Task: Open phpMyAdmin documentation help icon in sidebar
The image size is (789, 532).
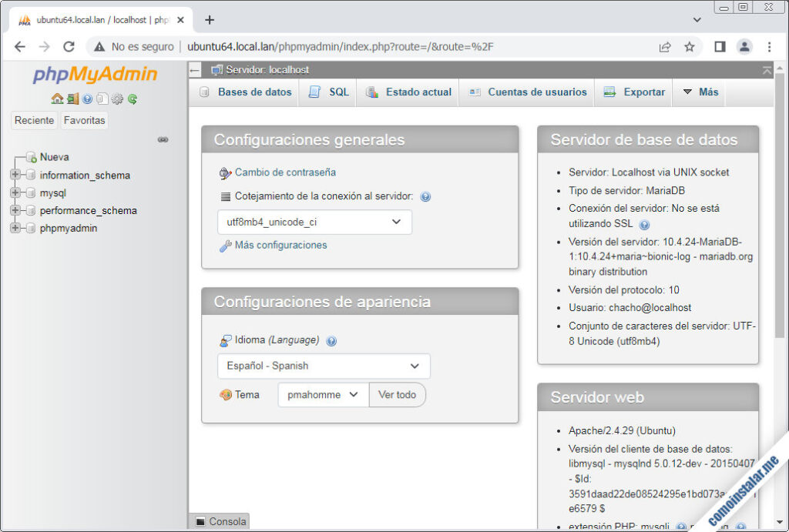Action: [x=87, y=99]
